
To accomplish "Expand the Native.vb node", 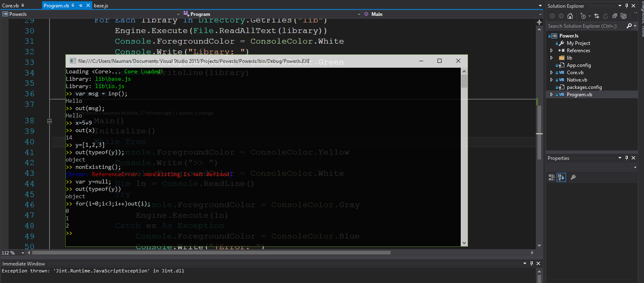I will (x=551, y=80).
